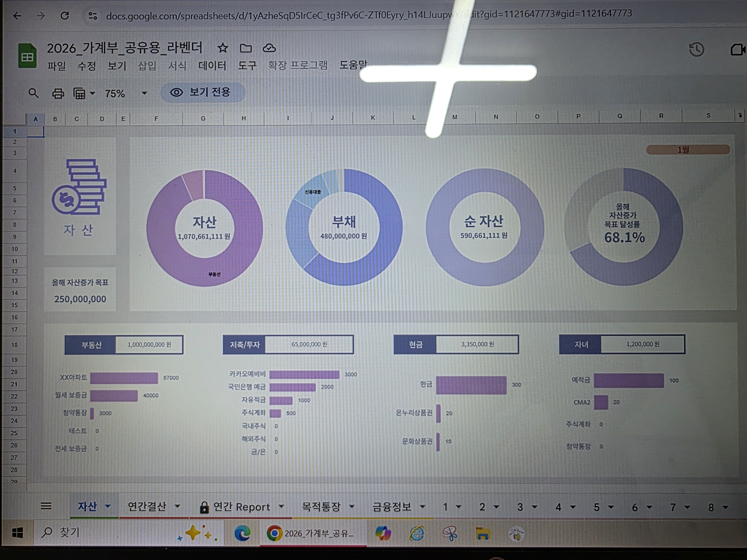Launch Microsoft Edge from taskbar

click(x=243, y=533)
